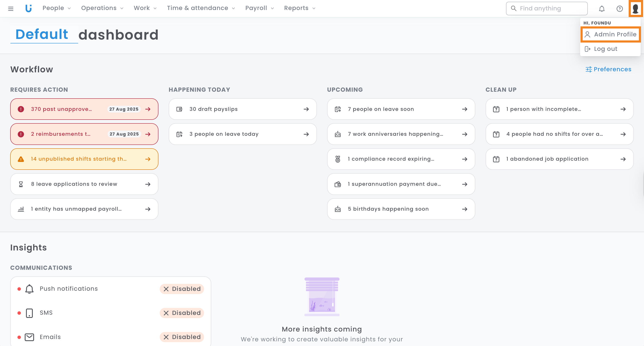Open the help question mark icon
Screen dimensions: 644x346
pos(619,9)
